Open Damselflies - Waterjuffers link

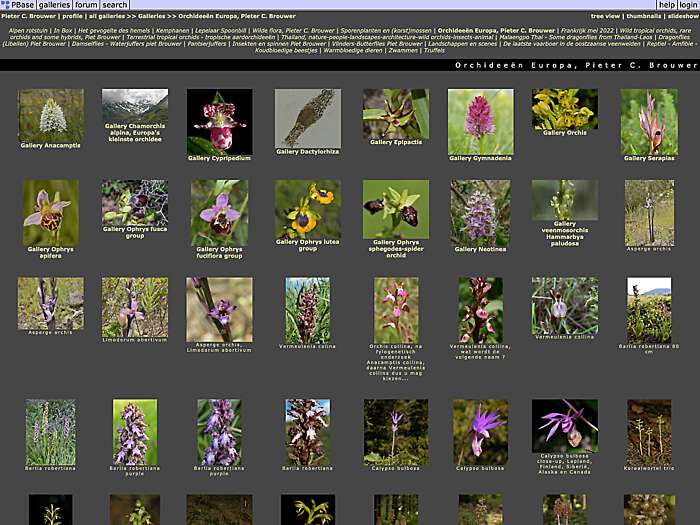[126, 44]
